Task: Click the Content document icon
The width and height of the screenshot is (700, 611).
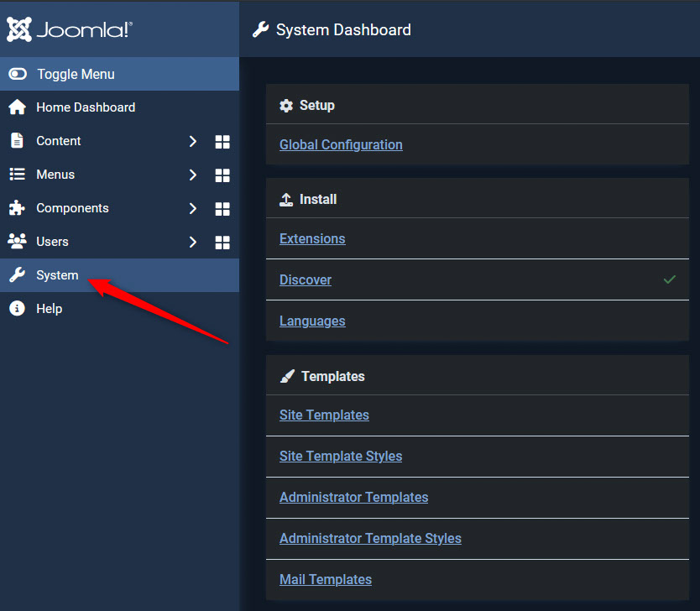Action: (17, 141)
